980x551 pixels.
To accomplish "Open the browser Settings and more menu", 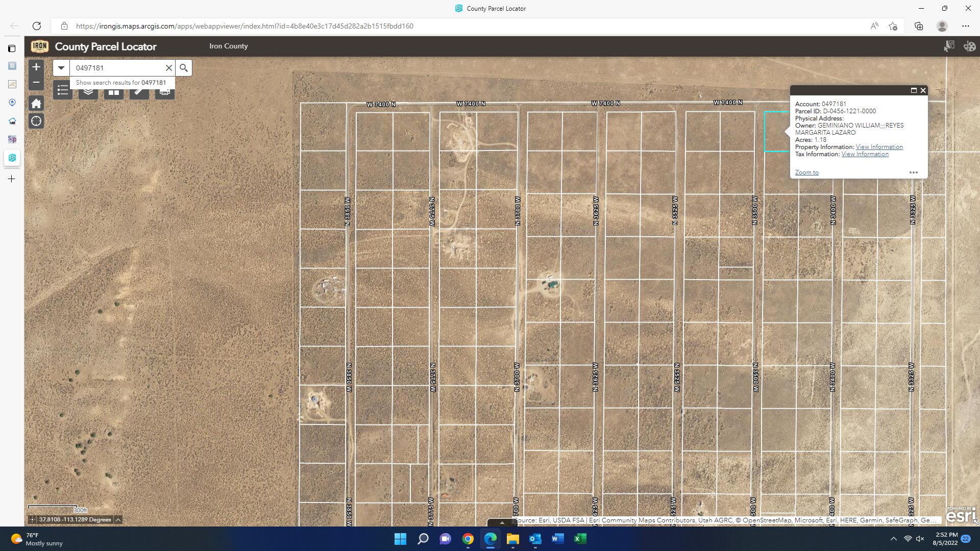I will click(x=966, y=26).
